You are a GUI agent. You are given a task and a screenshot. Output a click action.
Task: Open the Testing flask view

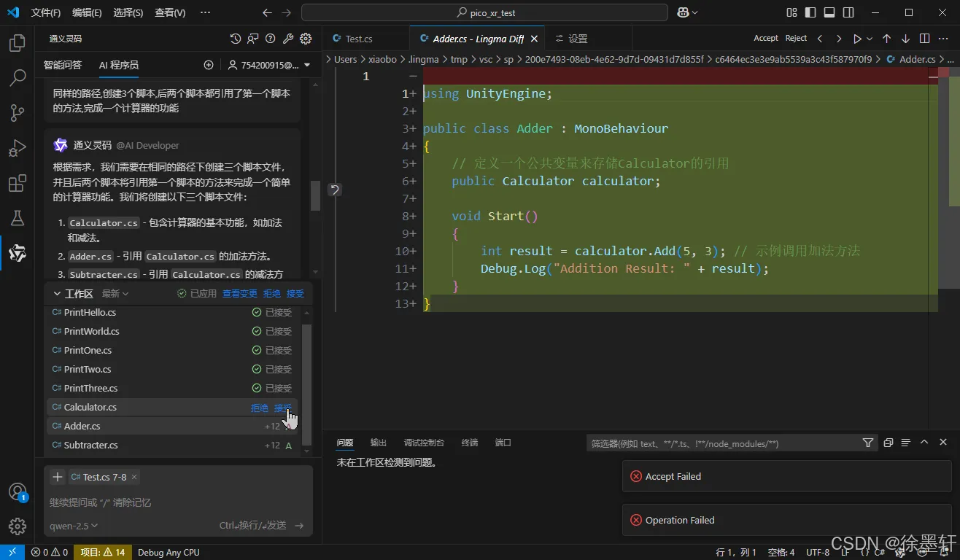(x=17, y=218)
